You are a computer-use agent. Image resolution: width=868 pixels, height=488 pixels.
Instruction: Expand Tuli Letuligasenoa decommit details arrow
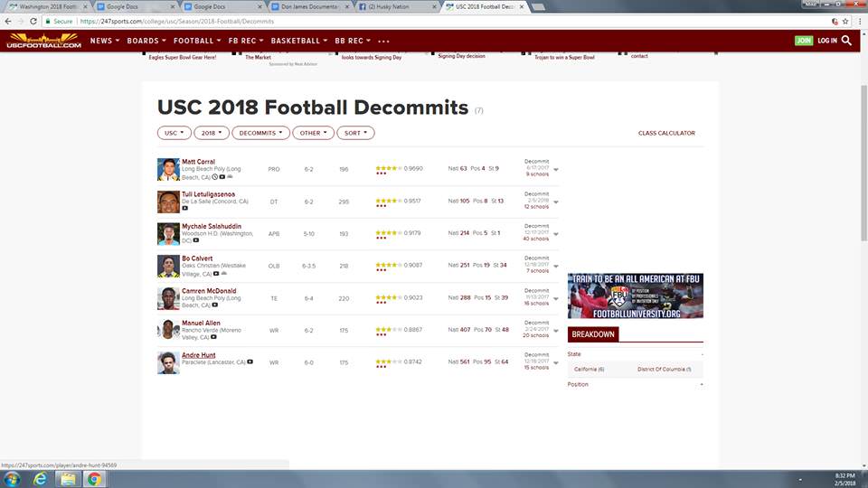[556, 202]
